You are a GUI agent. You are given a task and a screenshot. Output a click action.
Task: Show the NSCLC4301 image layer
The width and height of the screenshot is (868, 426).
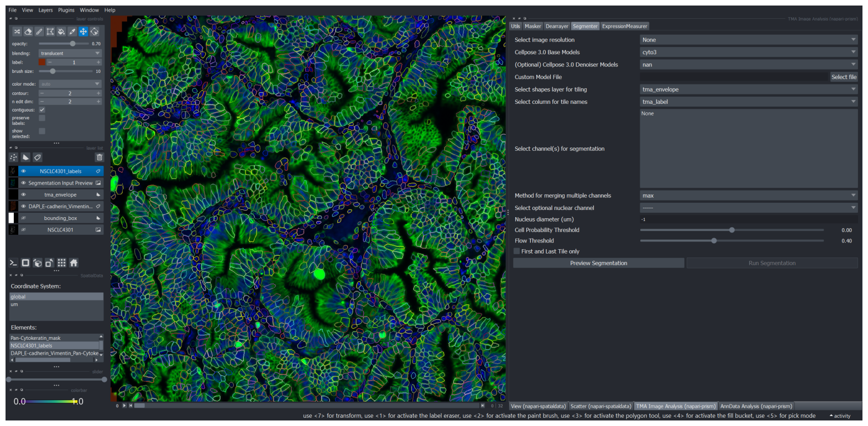point(23,229)
